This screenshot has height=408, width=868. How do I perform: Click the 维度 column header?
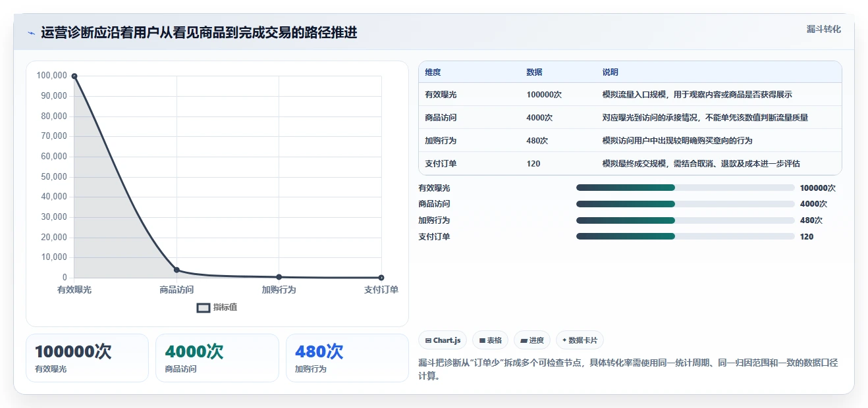[433, 72]
